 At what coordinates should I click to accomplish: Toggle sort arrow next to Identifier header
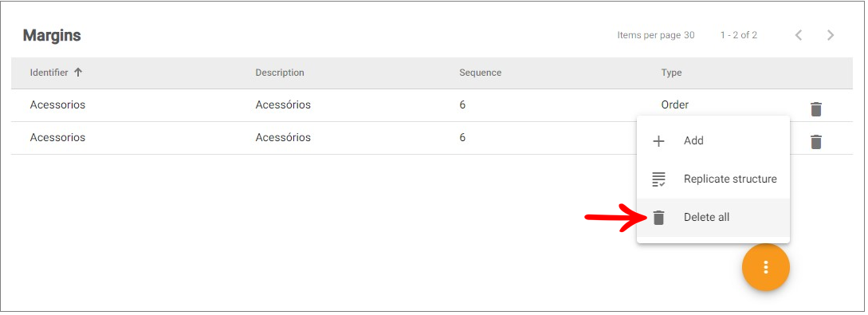pyautogui.click(x=78, y=73)
